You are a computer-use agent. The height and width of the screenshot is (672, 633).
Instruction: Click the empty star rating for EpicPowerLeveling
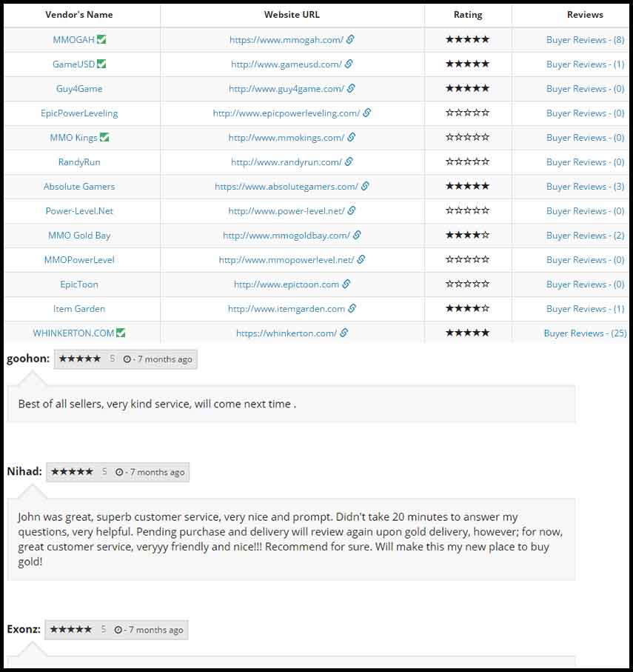[x=467, y=113]
